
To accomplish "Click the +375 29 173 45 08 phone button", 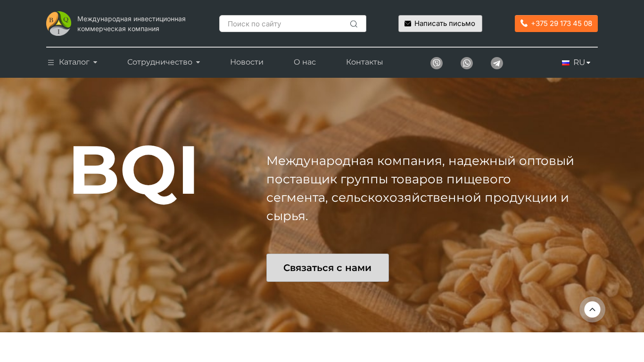I will coord(556,24).
